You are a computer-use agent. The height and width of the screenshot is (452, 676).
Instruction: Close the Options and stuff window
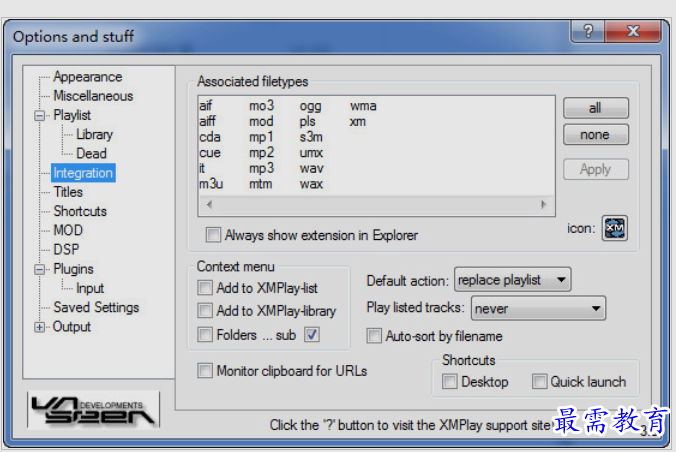[633, 31]
